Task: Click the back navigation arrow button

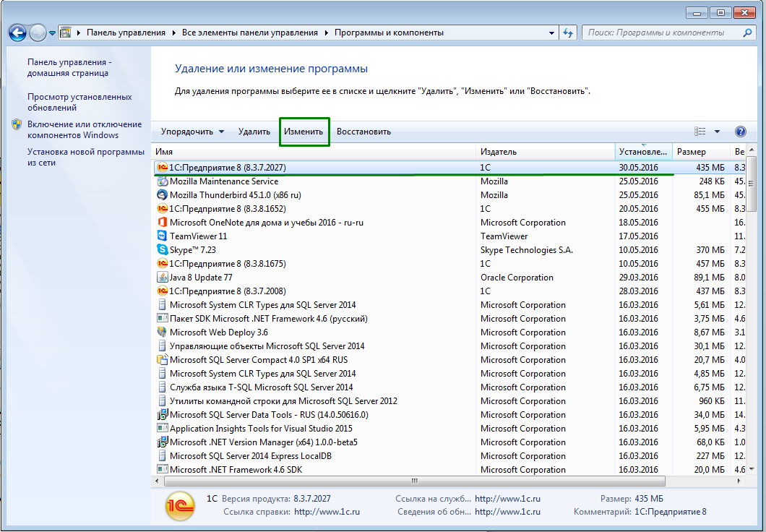Action: click(x=18, y=33)
